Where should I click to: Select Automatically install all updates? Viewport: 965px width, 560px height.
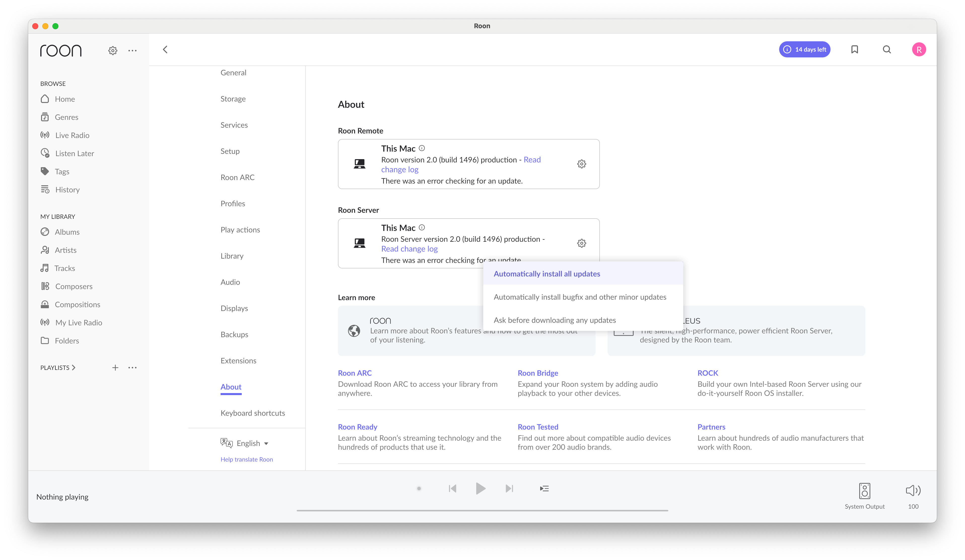583,274
